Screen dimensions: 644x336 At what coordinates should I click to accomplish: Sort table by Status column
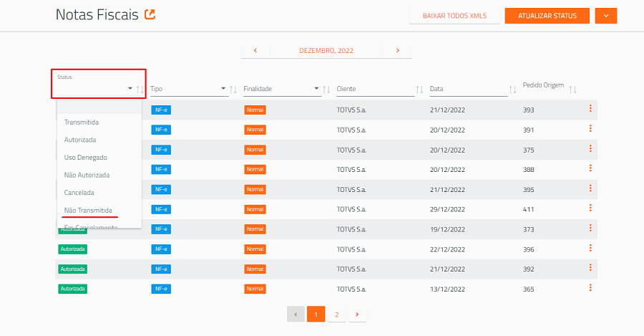click(140, 90)
